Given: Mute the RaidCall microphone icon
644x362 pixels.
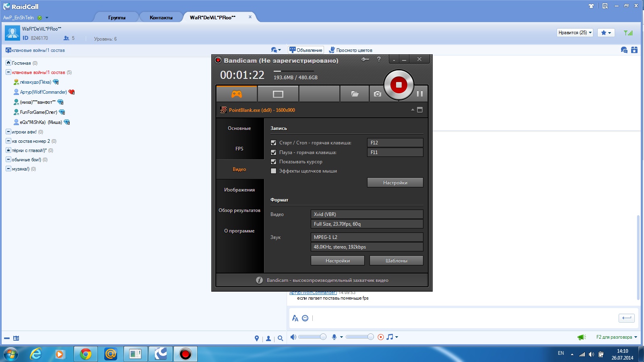Looking at the screenshot, I should click(x=334, y=337).
